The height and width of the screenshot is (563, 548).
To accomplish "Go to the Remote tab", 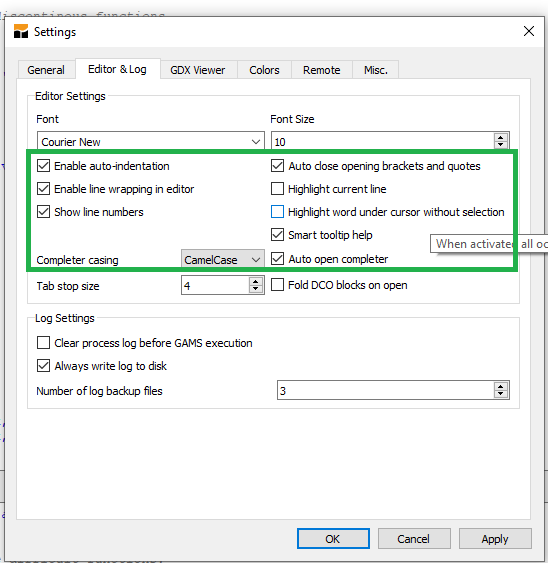I will click(321, 70).
